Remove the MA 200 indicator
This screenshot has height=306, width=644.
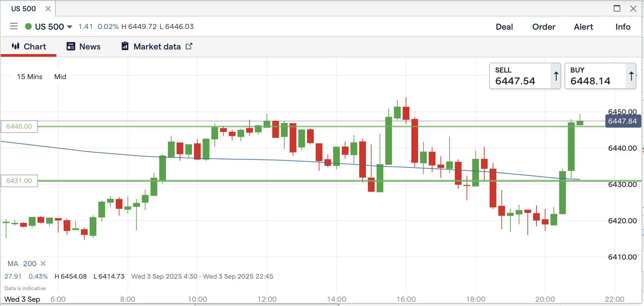click(43, 263)
